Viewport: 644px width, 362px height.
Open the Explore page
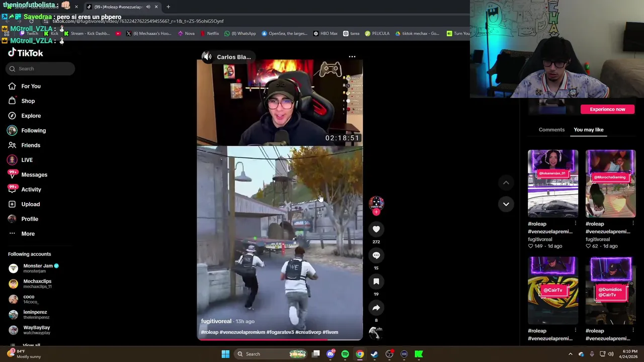(x=24, y=116)
